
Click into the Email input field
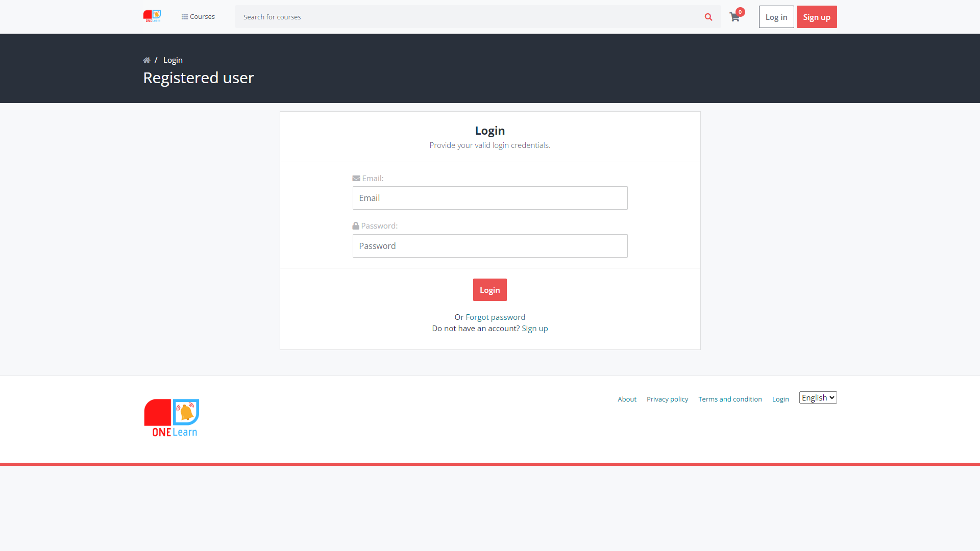click(490, 198)
